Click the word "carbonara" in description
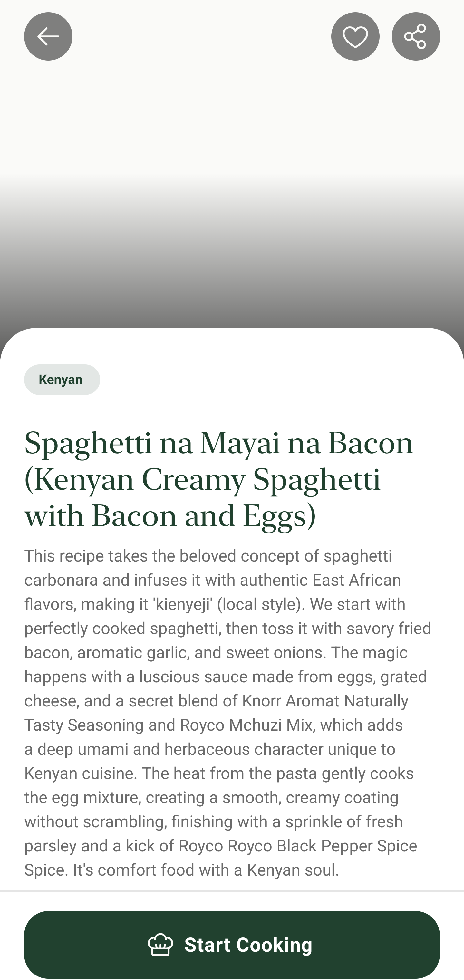464x980 pixels. [61, 580]
